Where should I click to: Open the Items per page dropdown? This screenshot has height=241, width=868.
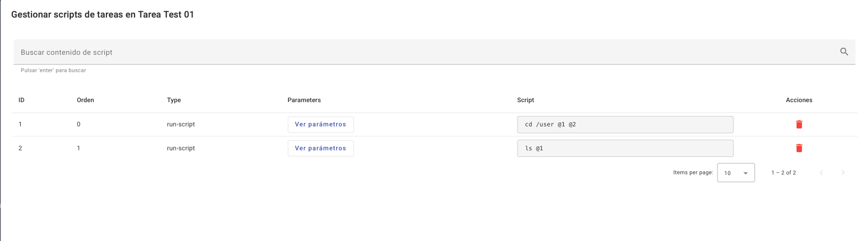click(x=736, y=173)
